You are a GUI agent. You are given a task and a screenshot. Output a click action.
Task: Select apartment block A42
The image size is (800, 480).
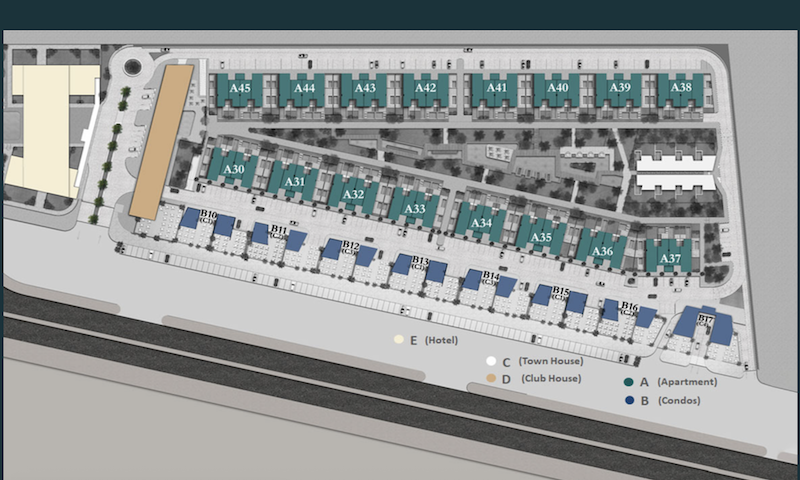click(x=426, y=90)
